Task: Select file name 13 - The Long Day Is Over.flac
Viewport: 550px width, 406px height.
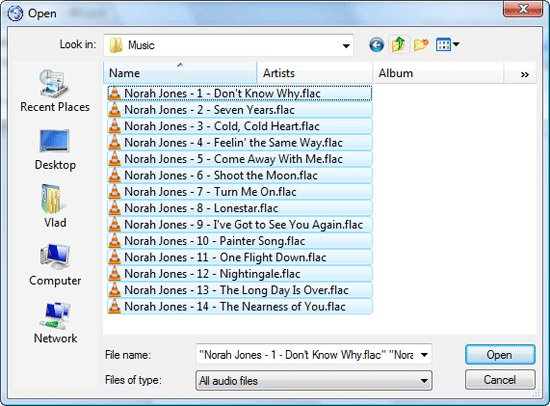Action: pyautogui.click(x=236, y=290)
